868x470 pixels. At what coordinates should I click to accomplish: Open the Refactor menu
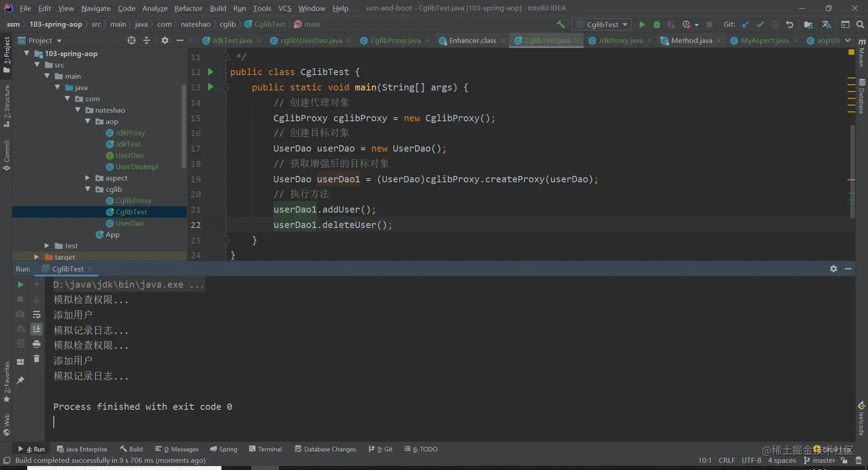188,8
